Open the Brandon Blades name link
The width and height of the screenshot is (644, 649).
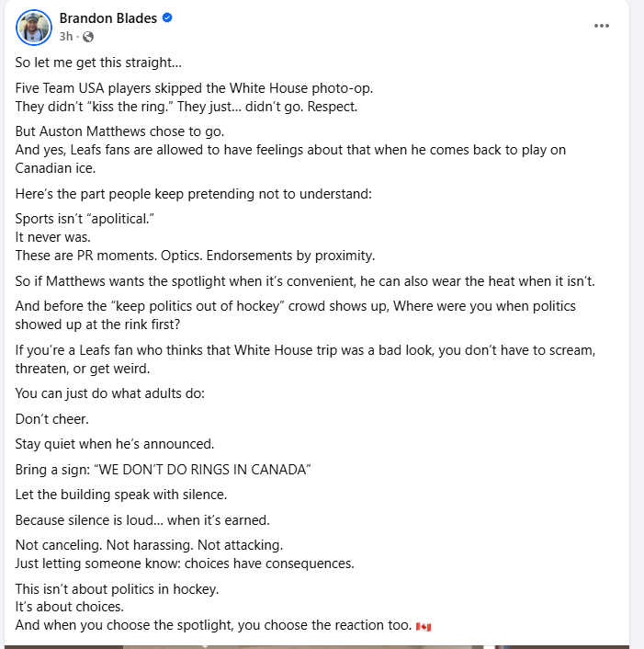click(108, 18)
